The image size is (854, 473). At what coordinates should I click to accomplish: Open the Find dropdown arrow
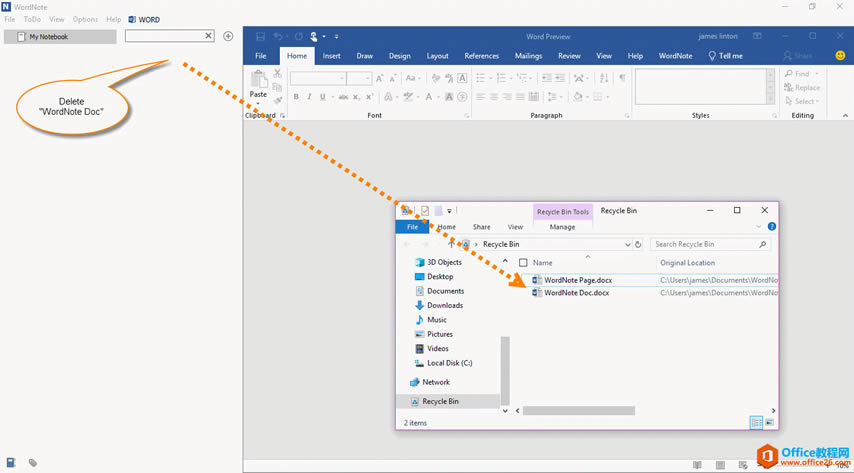click(x=817, y=74)
